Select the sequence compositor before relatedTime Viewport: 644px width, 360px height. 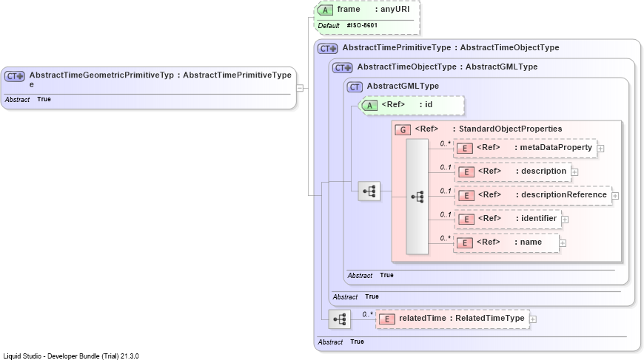pos(340,319)
